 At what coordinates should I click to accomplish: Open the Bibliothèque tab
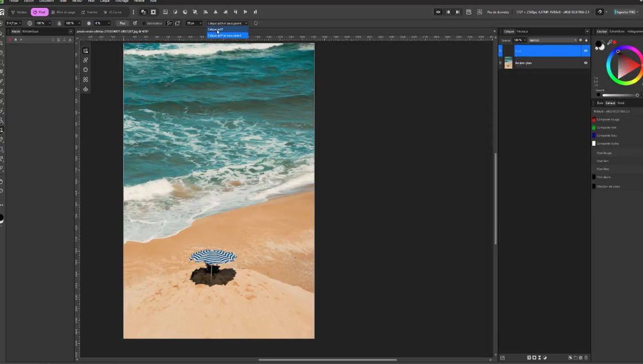coord(30,32)
